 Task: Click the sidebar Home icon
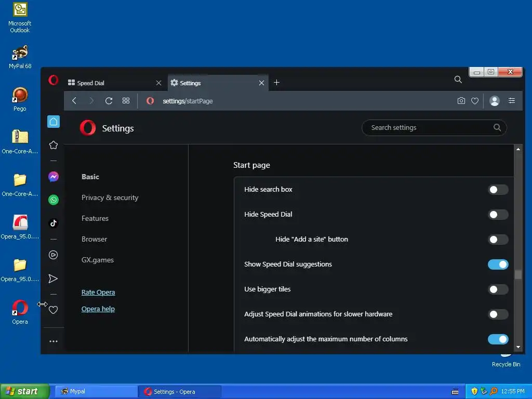(54, 122)
